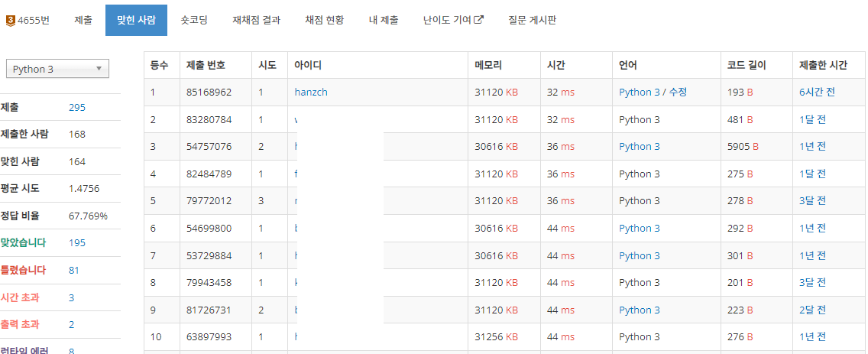Open Python 3 link in row 54699800
Screen dimensions: 868x354
point(640,229)
